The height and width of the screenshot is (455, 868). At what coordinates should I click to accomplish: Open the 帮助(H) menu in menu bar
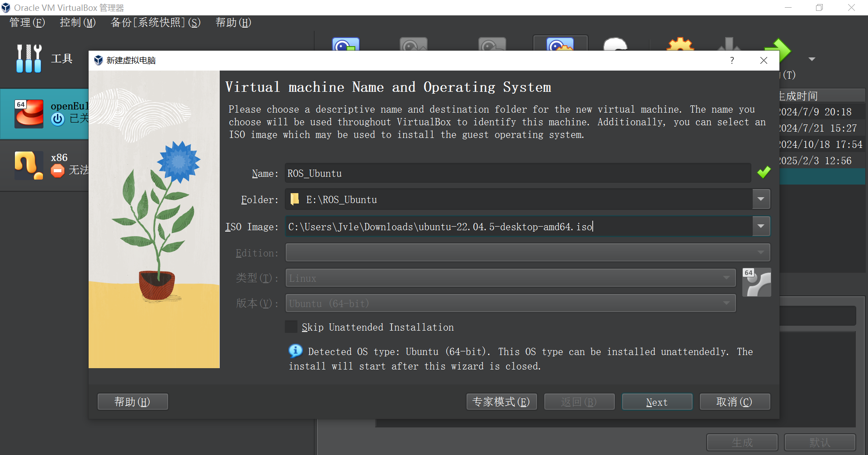point(233,23)
